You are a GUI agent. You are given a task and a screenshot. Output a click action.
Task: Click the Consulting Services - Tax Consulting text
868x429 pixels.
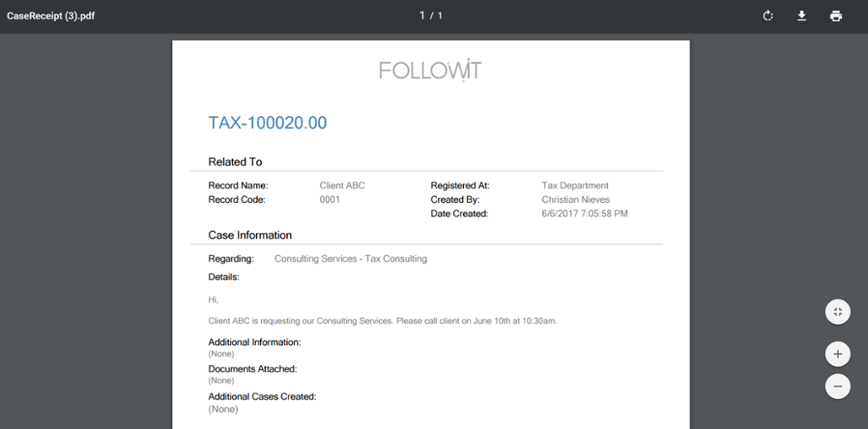coord(350,259)
